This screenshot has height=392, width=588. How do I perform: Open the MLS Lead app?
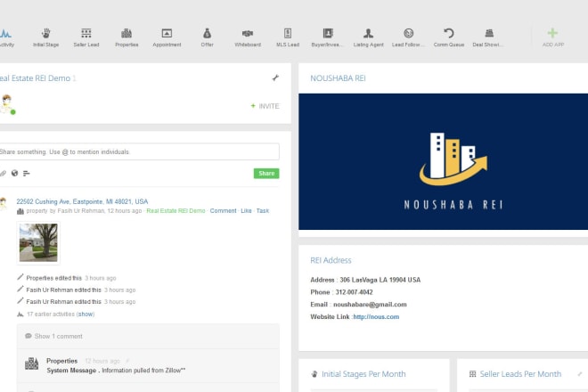pos(288,37)
